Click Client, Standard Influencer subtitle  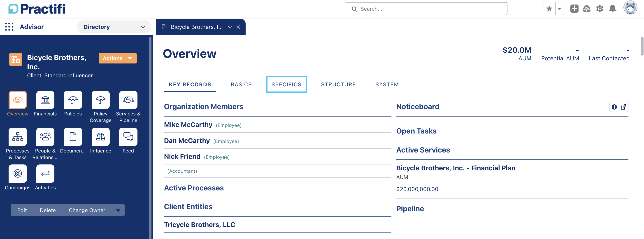coord(60,75)
